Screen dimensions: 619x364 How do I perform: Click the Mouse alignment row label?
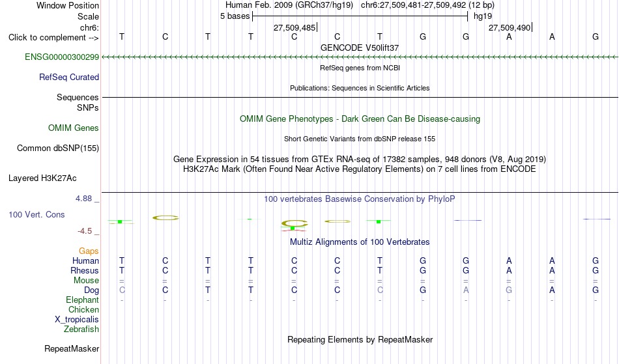coord(86,281)
